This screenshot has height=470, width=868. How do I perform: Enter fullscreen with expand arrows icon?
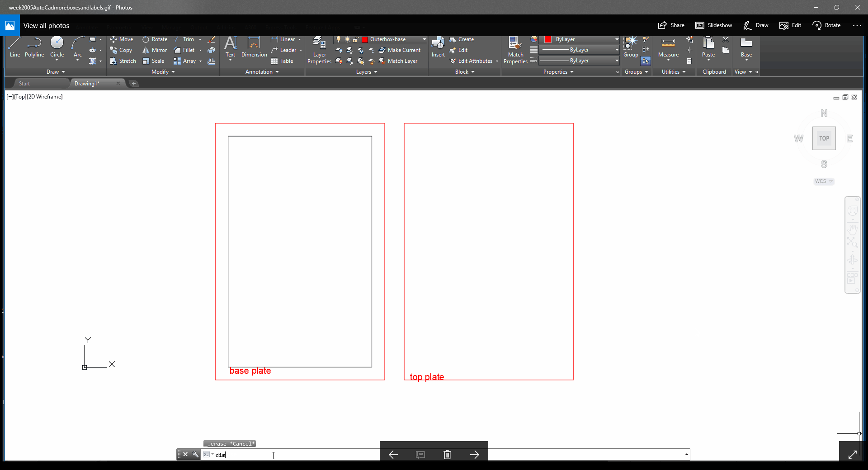click(853, 455)
